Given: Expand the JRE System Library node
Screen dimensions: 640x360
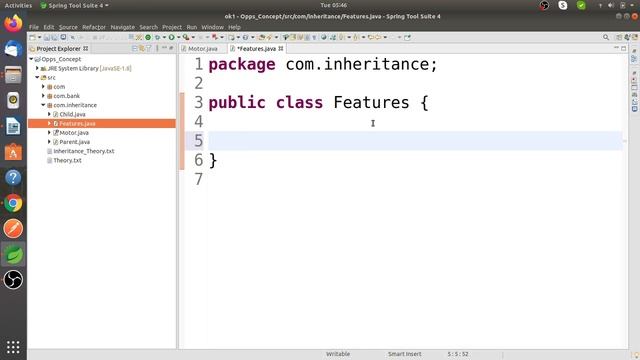Looking at the screenshot, I should pyautogui.click(x=37, y=68).
